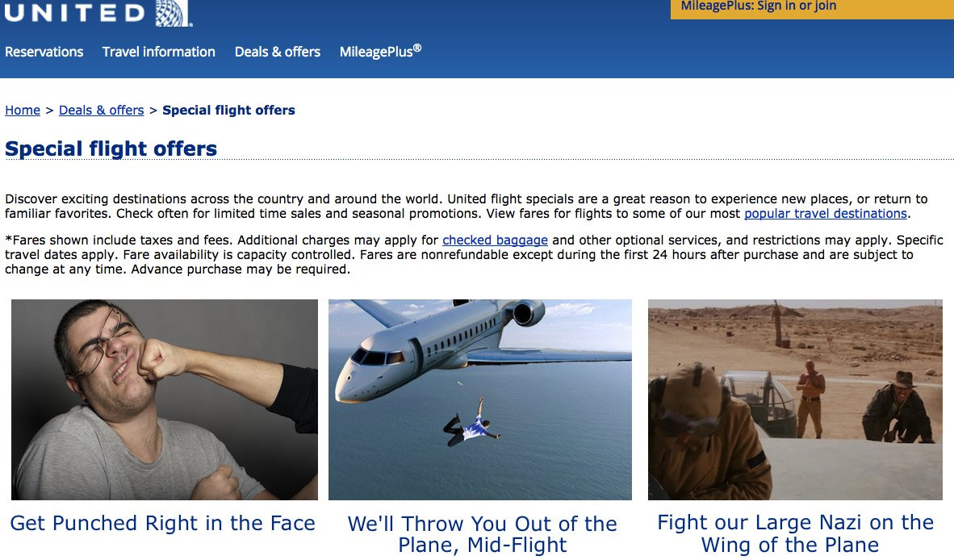Click the UNITED wordmark in header

(75, 13)
